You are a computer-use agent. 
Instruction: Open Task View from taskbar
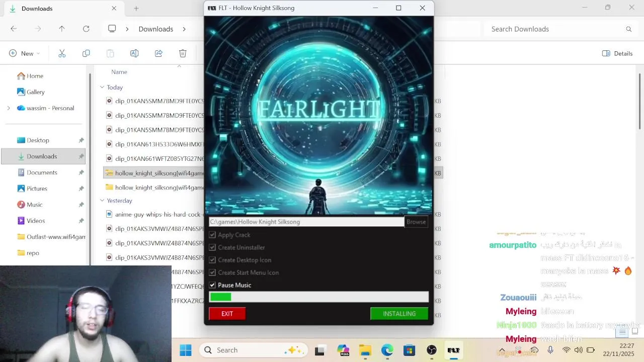click(319, 350)
